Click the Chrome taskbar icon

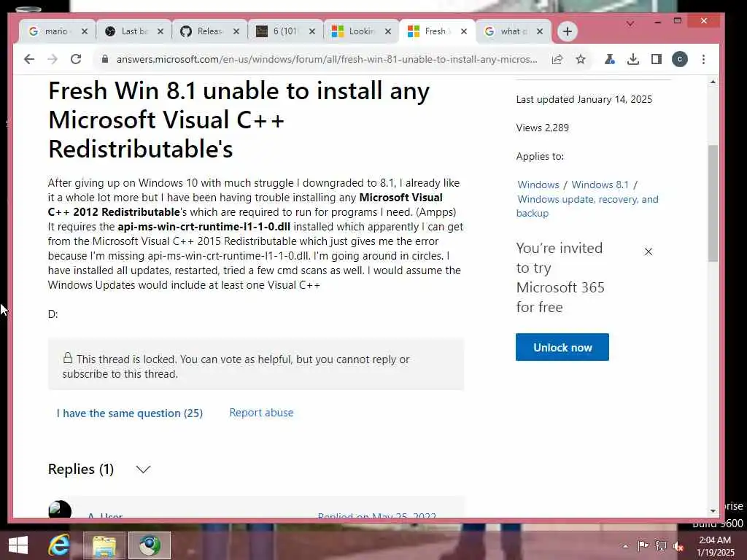click(149, 545)
